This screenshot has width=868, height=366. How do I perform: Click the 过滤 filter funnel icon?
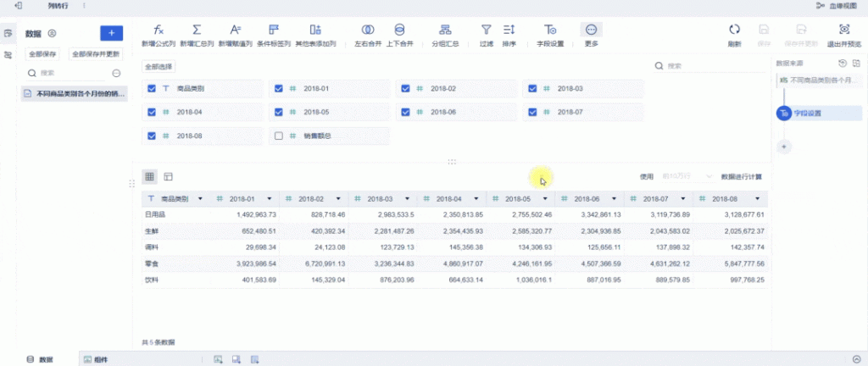click(487, 30)
